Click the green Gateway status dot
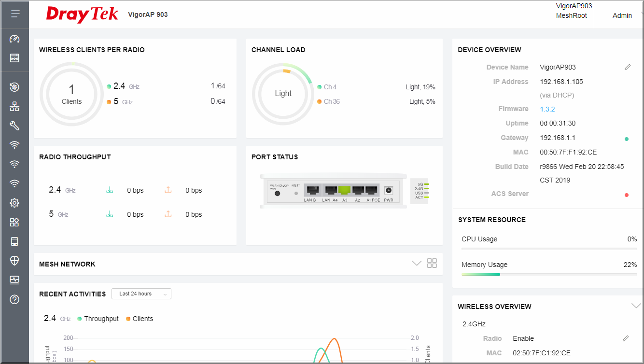The height and width of the screenshot is (364, 644). [627, 139]
